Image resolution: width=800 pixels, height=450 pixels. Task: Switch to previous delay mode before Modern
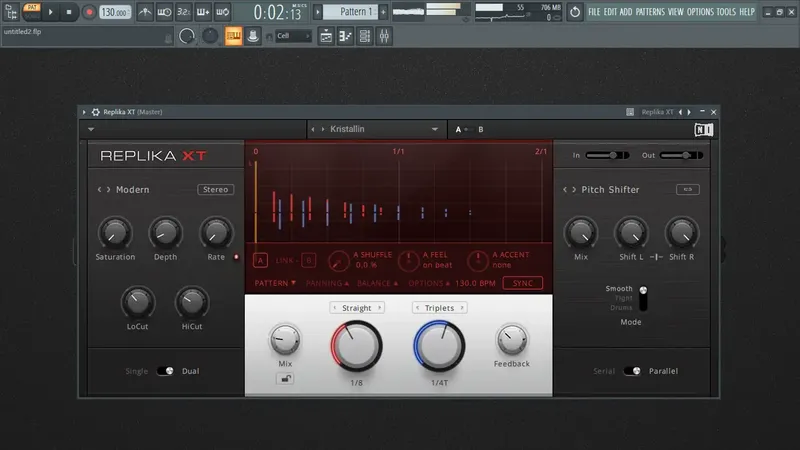(x=99, y=189)
